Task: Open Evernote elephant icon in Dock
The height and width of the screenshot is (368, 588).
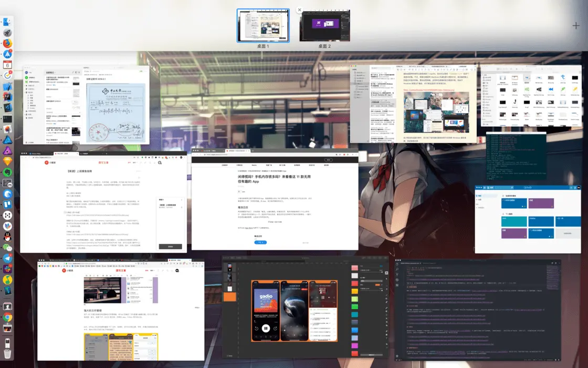Action: (x=7, y=172)
